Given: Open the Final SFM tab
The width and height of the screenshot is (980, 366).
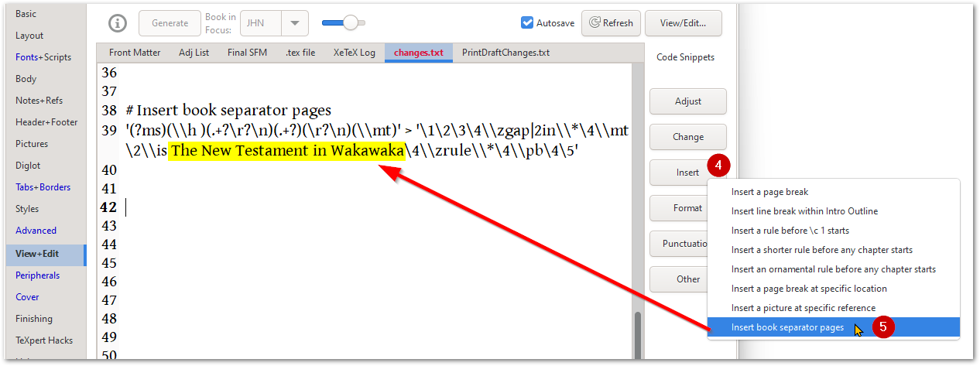Looking at the screenshot, I should (x=247, y=53).
